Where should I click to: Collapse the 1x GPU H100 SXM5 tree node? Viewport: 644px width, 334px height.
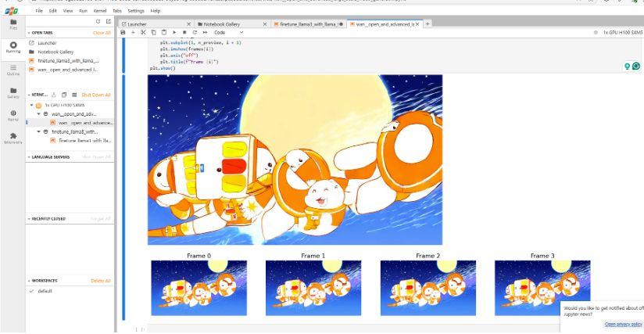32,104
